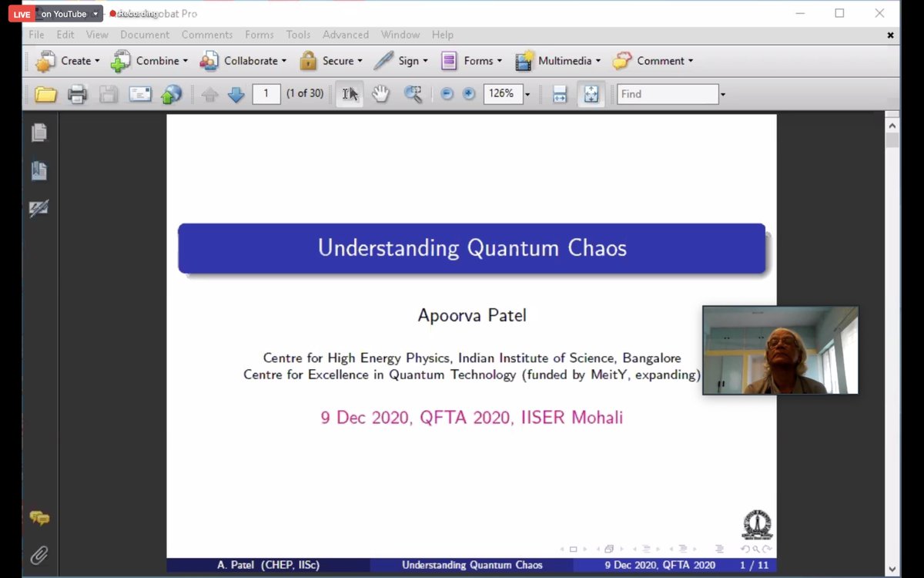Click the Multimedia filmstrip icon
Viewport: 924px width, 578px height.
coord(524,61)
